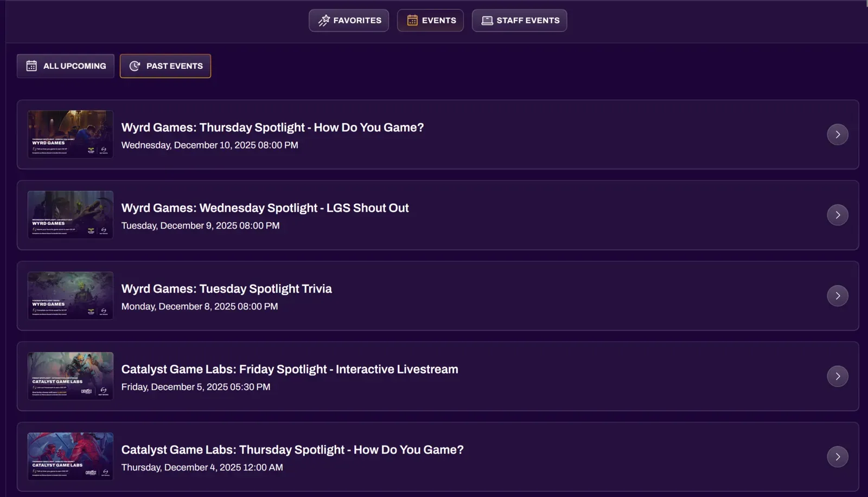Open Catalyst Game Labs Friday Spotlight title
868x497 pixels.
(289, 370)
